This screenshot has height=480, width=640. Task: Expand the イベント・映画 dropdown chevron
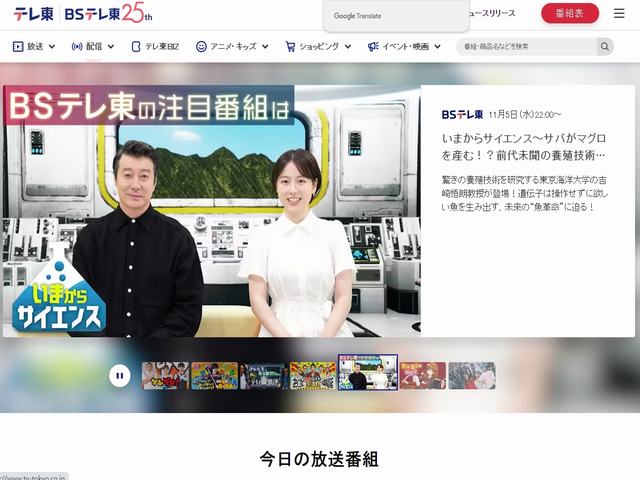coord(437,47)
